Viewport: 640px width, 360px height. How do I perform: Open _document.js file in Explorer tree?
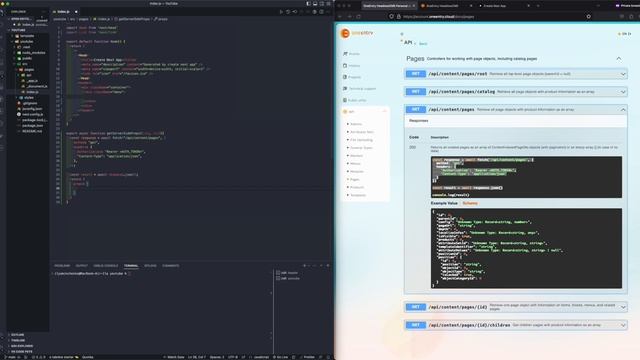(x=36, y=87)
